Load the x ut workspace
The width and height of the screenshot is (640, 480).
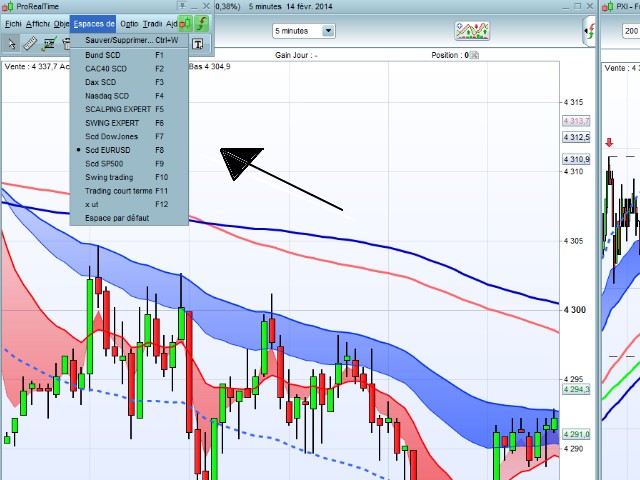click(129, 204)
